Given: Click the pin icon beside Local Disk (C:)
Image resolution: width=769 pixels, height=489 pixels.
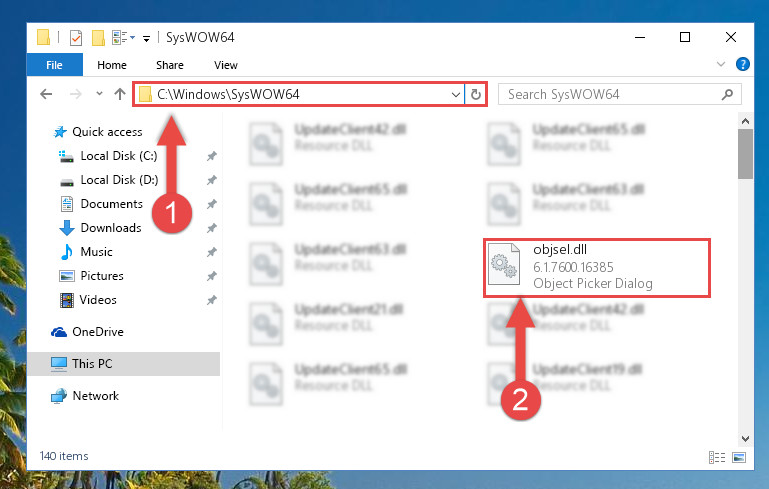Looking at the screenshot, I should tap(211, 156).
